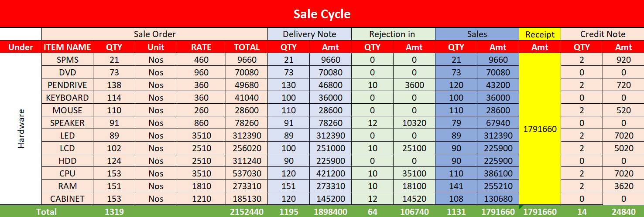Click the Under column header cell

pos(21,47)
